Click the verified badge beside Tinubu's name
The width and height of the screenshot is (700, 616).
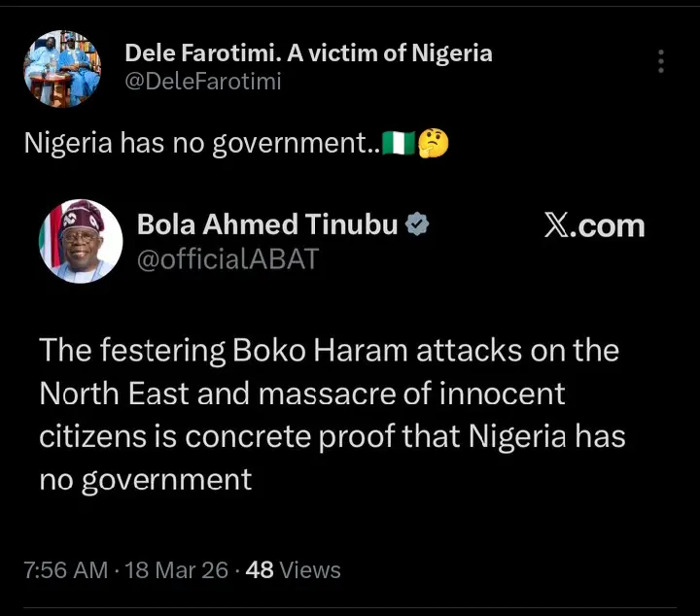click(x=418, y=225)
